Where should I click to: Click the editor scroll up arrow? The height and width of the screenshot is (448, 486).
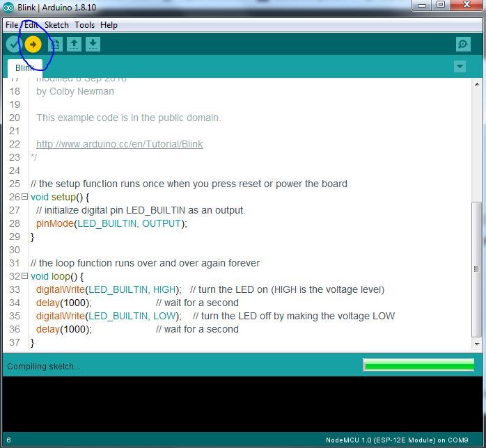[x=477, y=84]
